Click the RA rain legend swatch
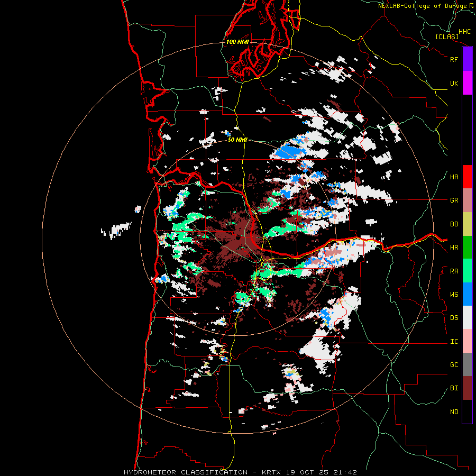Viewport: 476px width, 476px height. pyautogui.click(x=467, y=271)
